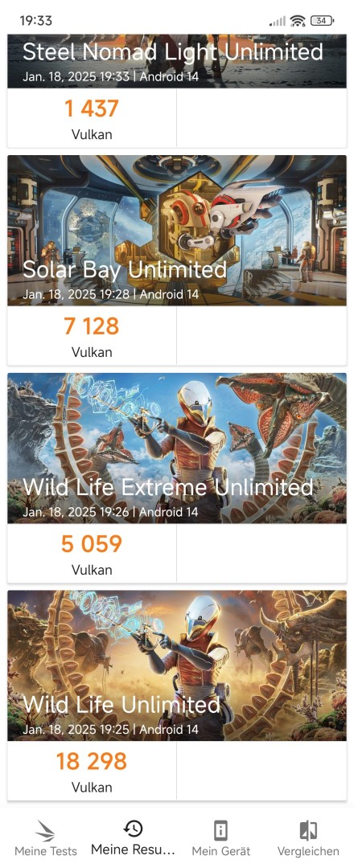Open the Mein Gerät info icon
354x868 pixels.
220,830
